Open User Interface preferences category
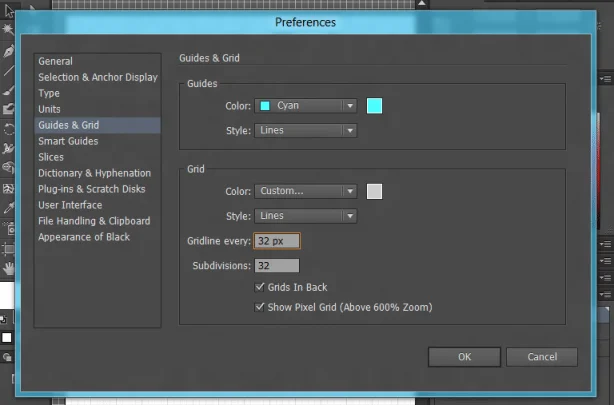614x405 pixels. click(x=98, y=205)
